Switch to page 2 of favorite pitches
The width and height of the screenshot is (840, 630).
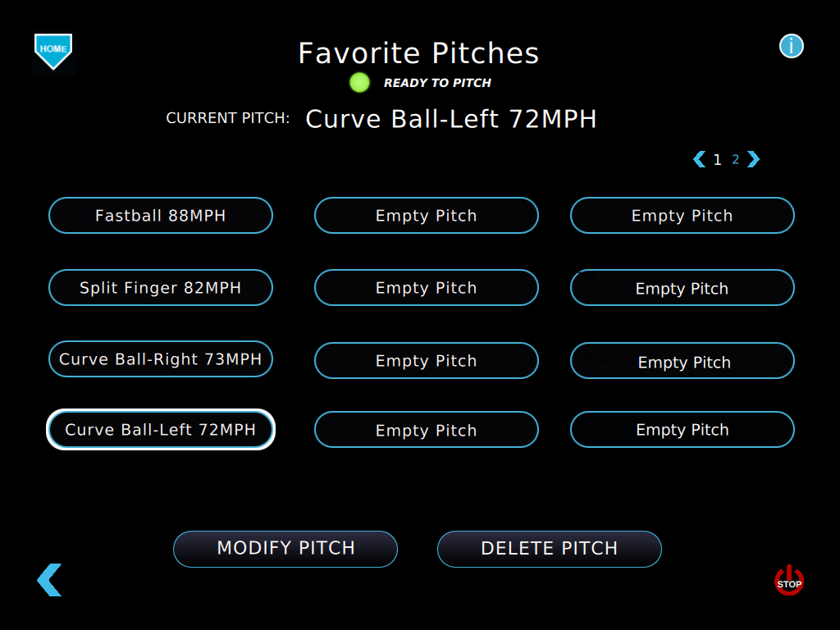pyautogui.click(x=736, y=159)
